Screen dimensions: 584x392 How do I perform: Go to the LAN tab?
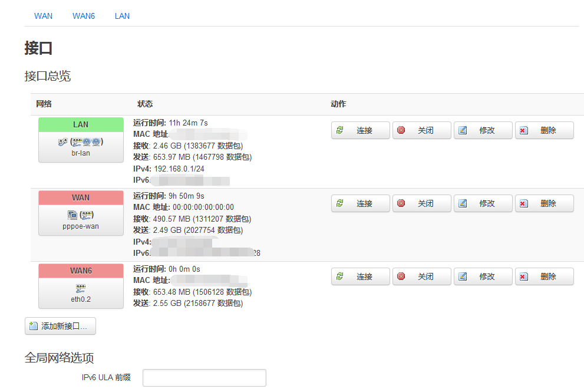click(x=122, y=16)
